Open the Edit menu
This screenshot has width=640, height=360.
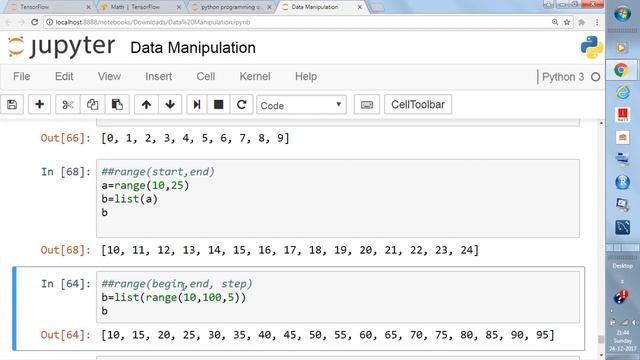coord(64,76)
